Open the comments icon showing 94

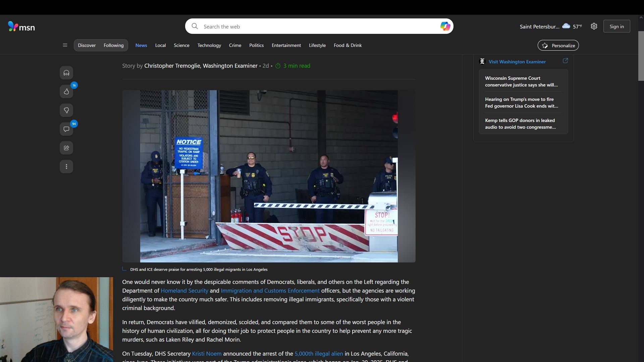click(66, 129)
